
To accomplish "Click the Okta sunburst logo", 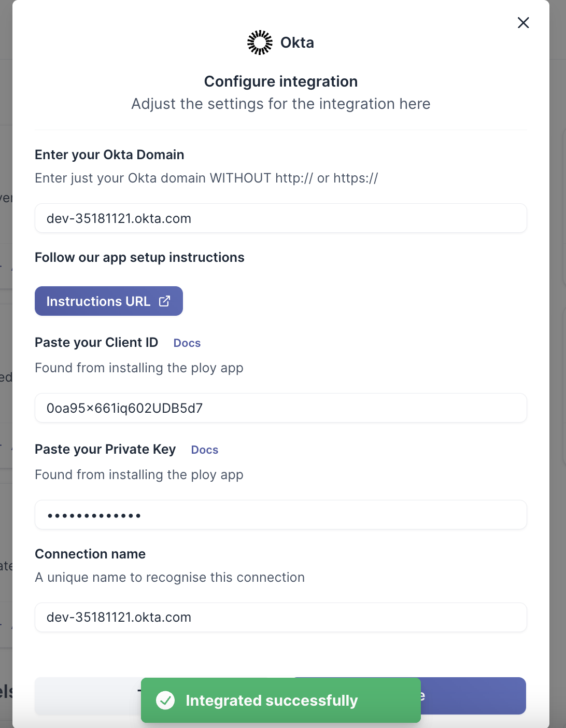I will pos(260,43).
